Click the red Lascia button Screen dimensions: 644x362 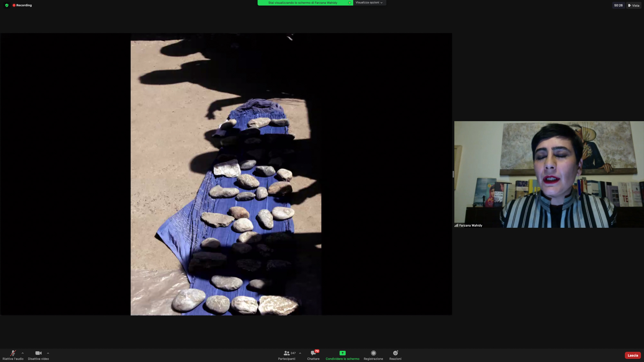[632, 355]
